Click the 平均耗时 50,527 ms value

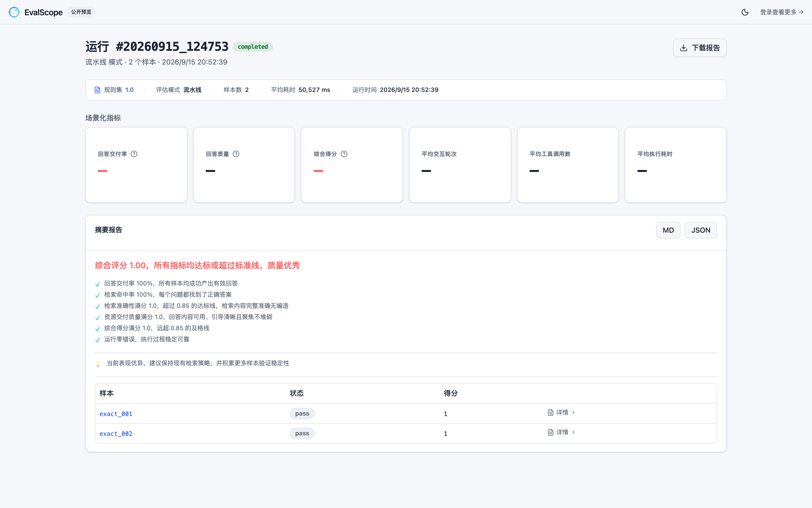[x=314, y=90]
